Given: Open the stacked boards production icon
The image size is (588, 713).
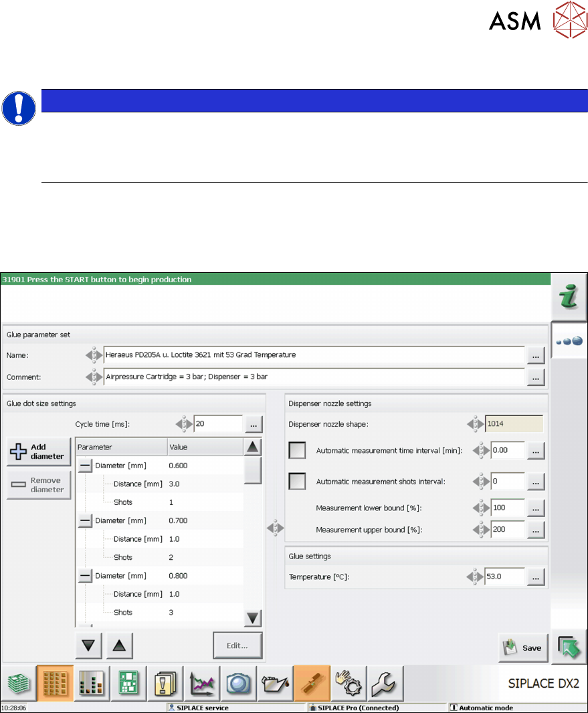Looking at the screenshot, I should (19, 684).
